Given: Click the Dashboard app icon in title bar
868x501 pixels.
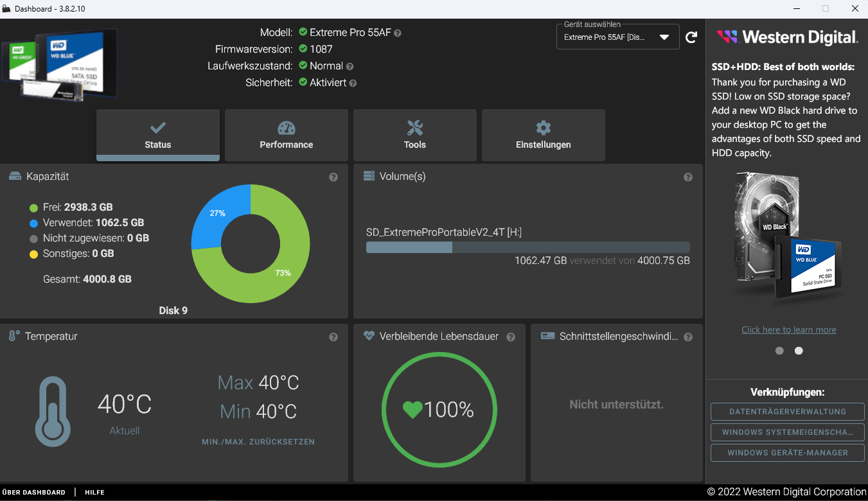Looking at the screenshot, I should 6,8.
